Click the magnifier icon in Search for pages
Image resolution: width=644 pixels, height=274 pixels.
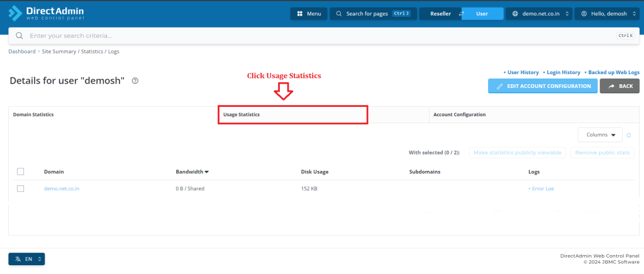(339, 14)
